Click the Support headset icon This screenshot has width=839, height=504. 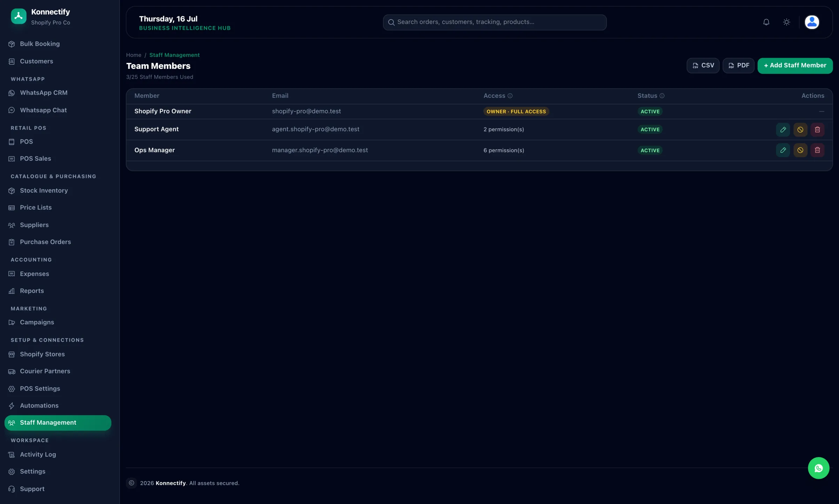pos(12,489)
